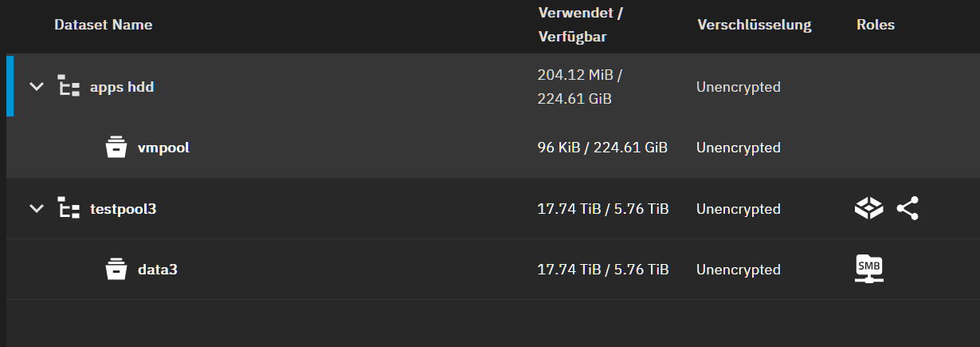Click the vmpool dataset bucket icon

(116, 148)
